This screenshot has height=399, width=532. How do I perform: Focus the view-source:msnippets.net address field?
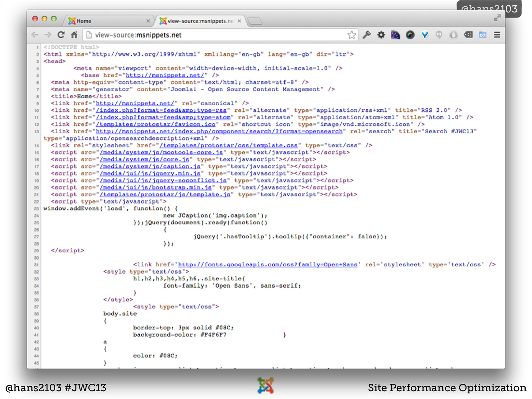pyautogui.click(x=219, y=35)
